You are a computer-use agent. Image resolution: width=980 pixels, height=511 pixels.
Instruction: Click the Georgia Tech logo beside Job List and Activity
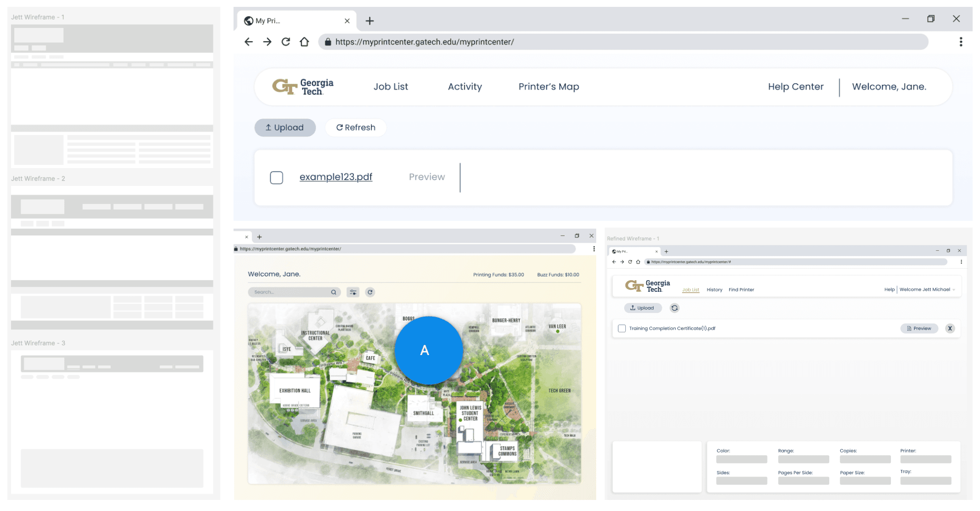click(303, 86)
